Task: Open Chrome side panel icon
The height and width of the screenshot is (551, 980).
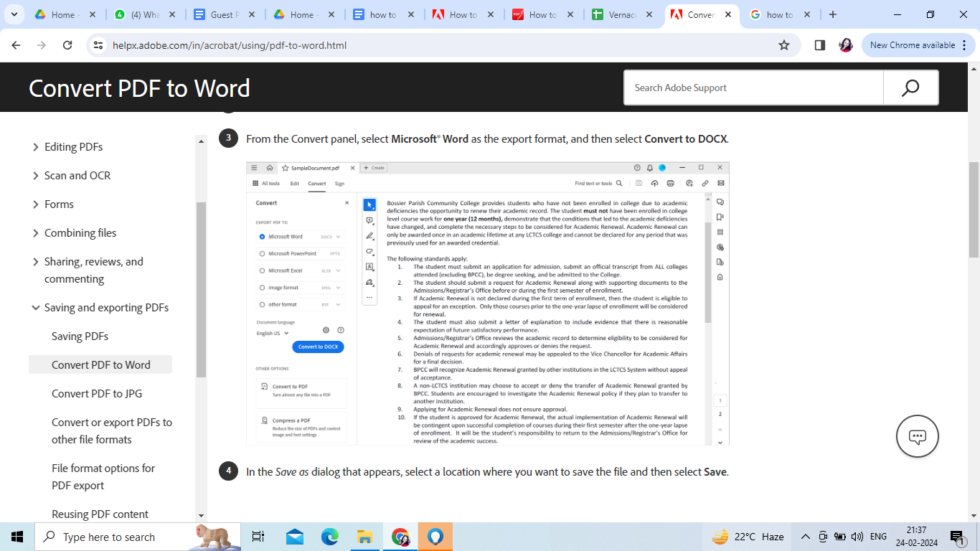Action: coord(820,45)
